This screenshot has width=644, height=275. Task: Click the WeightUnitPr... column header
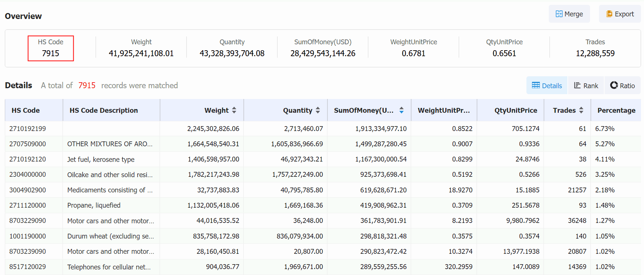pos(444,110)
